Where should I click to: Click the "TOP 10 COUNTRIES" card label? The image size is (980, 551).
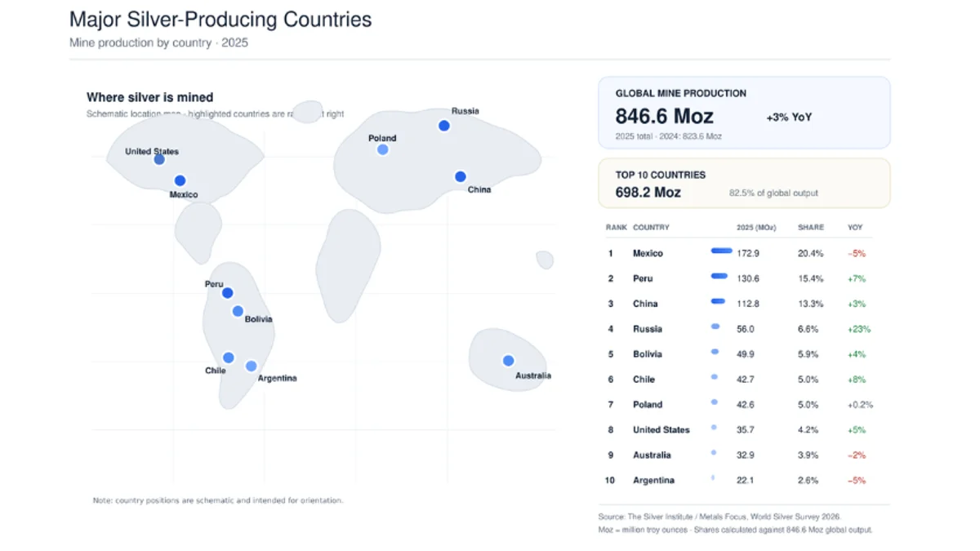click(661, 175)
